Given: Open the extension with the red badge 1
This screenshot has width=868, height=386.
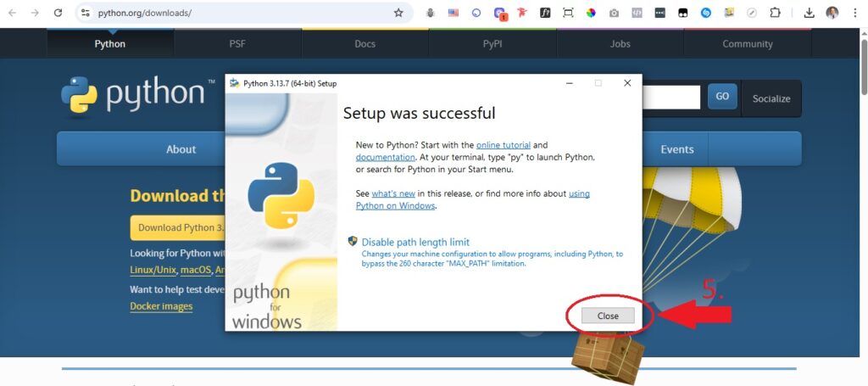Looking at the screenshot, I should (x=500, y=14).
